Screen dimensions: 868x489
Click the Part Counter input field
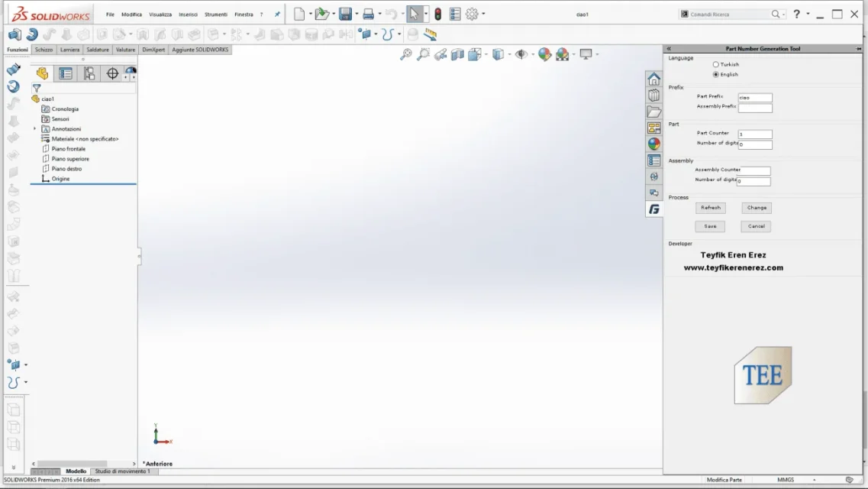click(755, 134)
